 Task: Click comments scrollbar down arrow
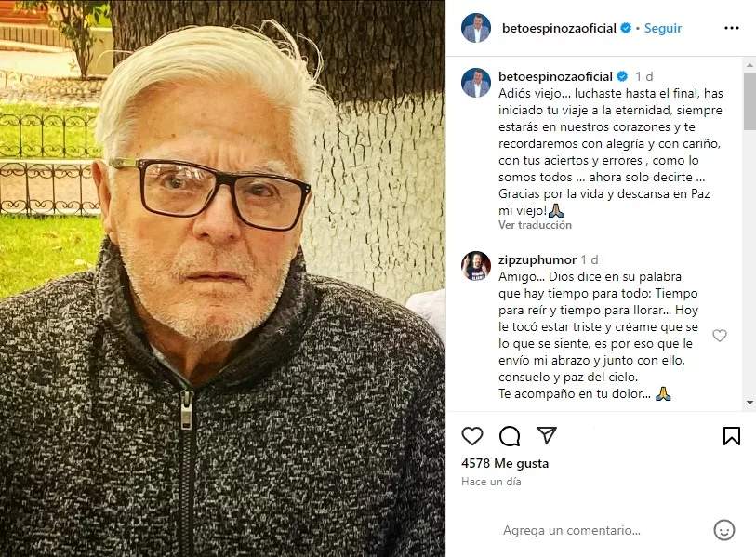pos(749,403)
